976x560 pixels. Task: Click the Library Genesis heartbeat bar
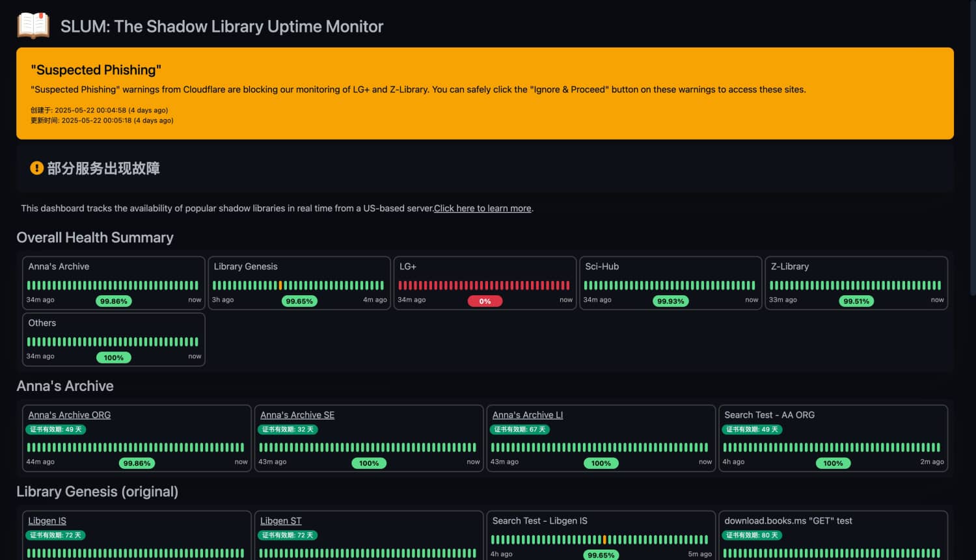(x=299, y=286)
